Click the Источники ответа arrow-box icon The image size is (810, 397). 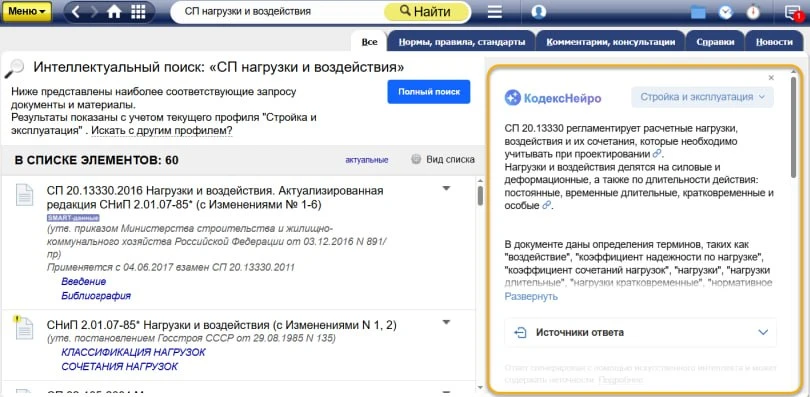point(520,332)
